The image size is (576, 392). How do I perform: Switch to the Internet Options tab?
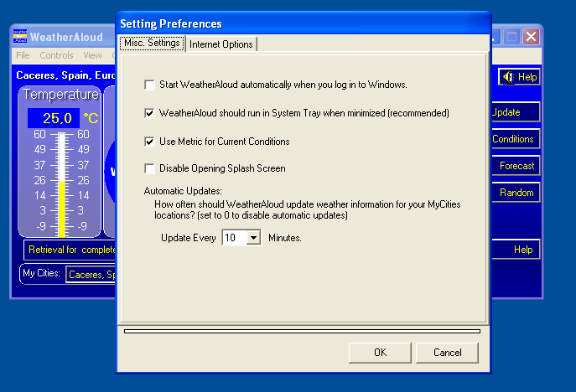coord(221,44)
